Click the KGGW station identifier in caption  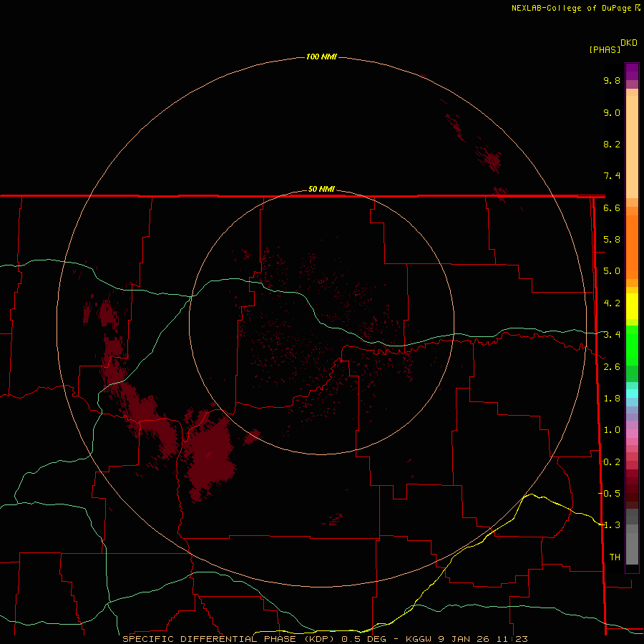(419, 639)
